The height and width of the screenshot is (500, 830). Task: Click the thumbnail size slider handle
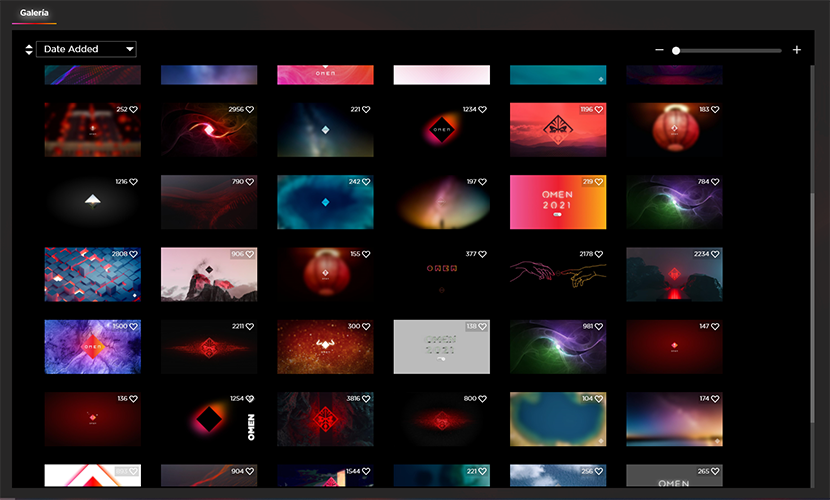[x=676, y=50]
